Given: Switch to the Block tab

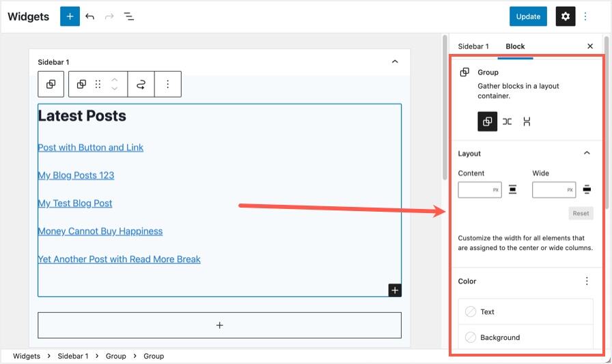Looking at the screenshot, I should 515,46.
